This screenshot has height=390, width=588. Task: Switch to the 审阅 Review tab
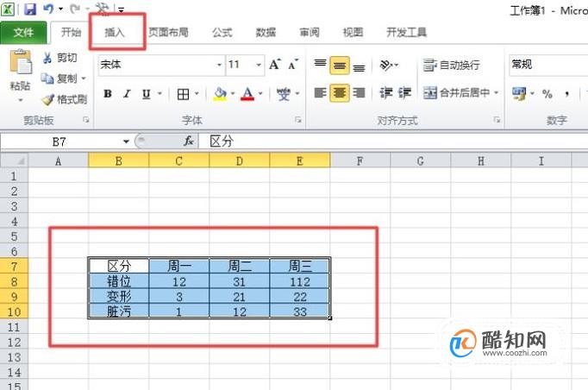click(310, 33)
